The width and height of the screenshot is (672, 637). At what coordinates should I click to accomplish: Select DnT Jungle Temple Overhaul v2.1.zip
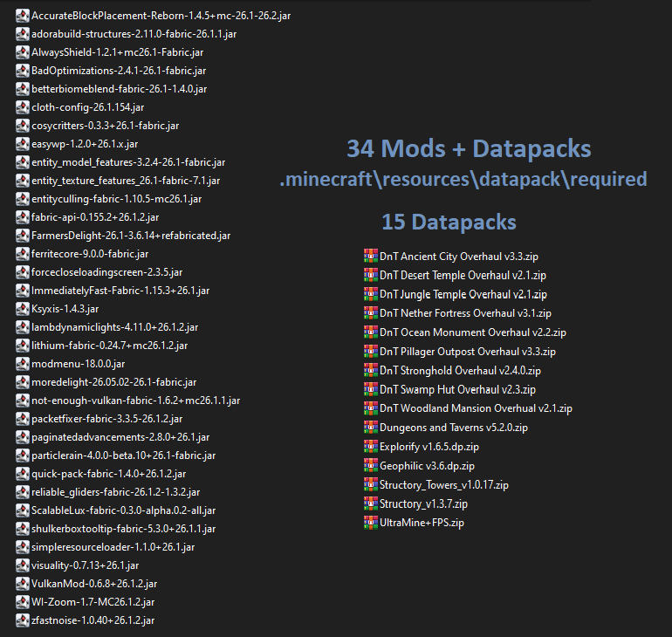463,294
